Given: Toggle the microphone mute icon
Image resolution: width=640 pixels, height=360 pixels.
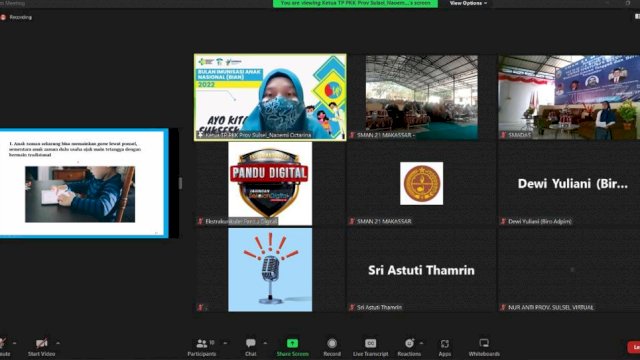Looking at the screenshot, I should pyautogui.click(x=2, y=343).
